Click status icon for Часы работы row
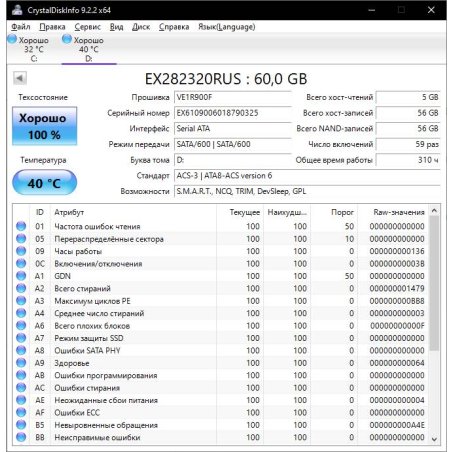The width and height of the screenshot is (452, 452). tap(21, 251)
